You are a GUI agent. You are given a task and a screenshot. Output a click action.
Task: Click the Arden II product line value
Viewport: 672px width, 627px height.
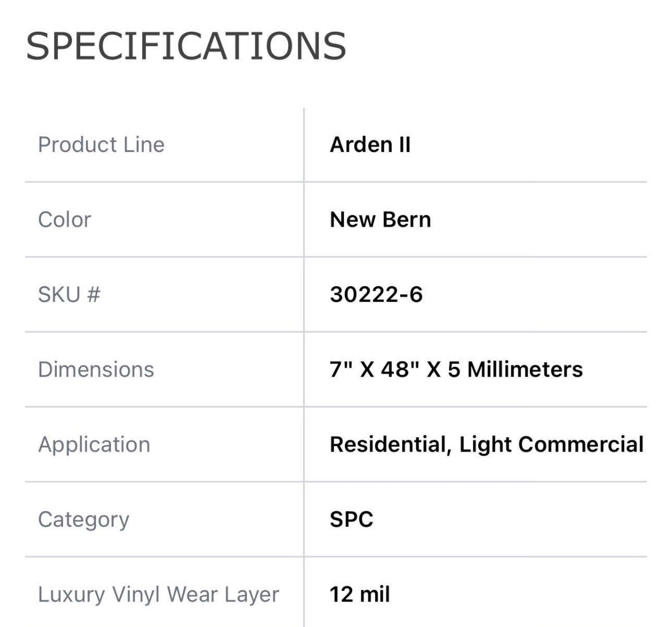click(370, 145)
